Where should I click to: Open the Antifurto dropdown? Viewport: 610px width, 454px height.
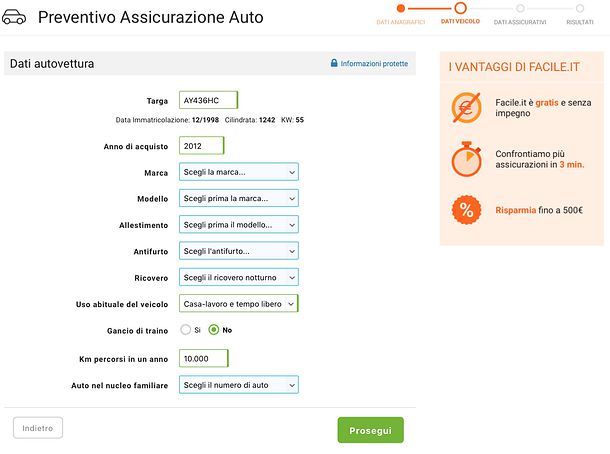tap(238, 251)
